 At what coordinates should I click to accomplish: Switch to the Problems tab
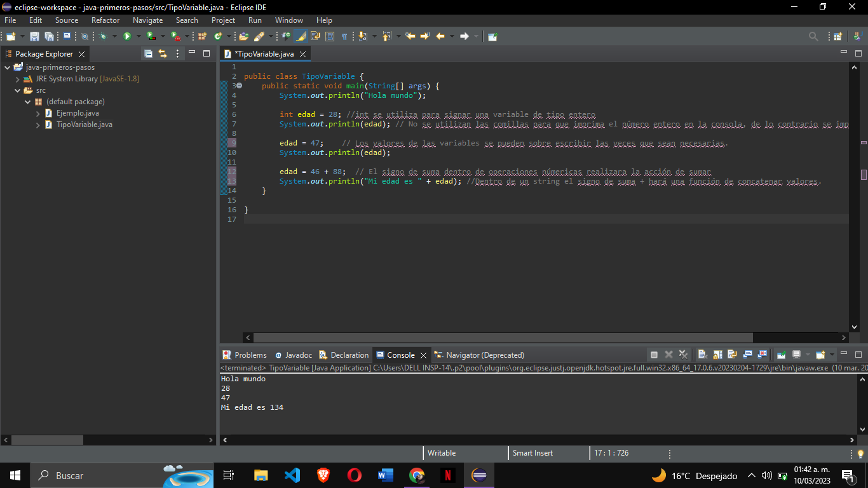click(245, 355)
